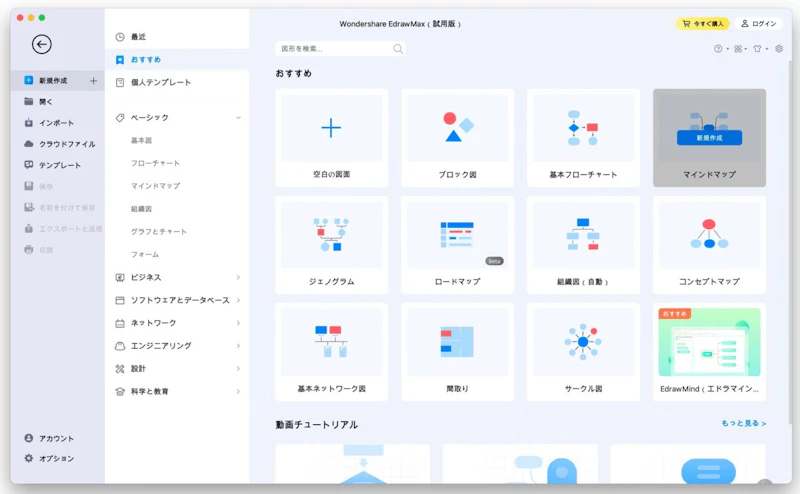800x494 pixels.
Task: Open 個人テンプレート category
Action: point(177,82)
